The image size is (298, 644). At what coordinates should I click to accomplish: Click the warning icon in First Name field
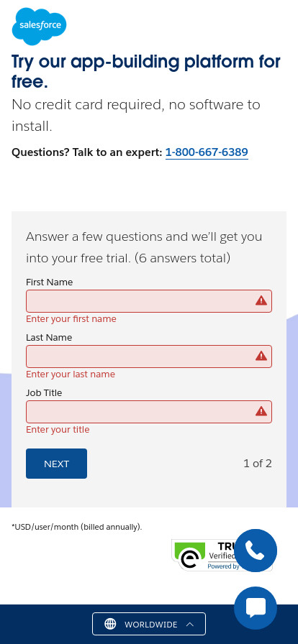click(261, 301)
